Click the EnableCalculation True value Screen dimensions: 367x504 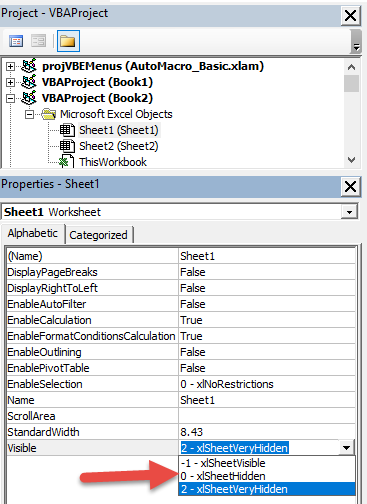pos(267,320)
